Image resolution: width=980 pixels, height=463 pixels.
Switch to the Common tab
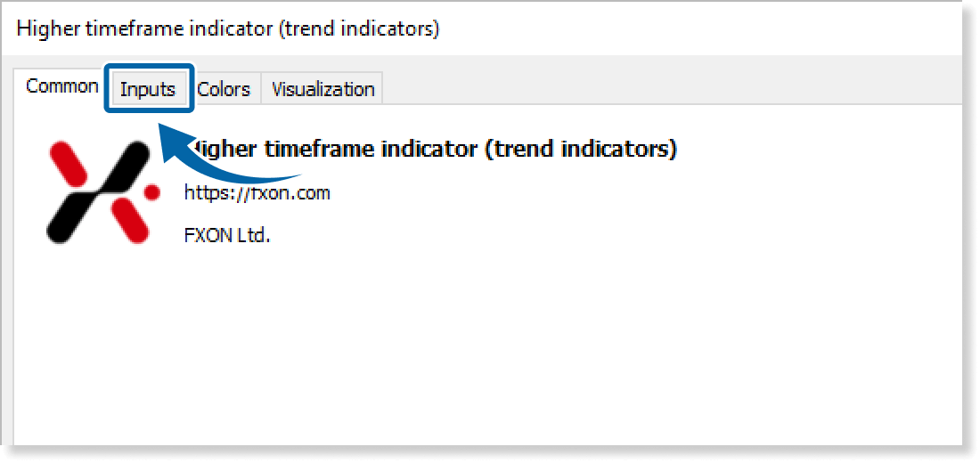[x=61, y=86]
